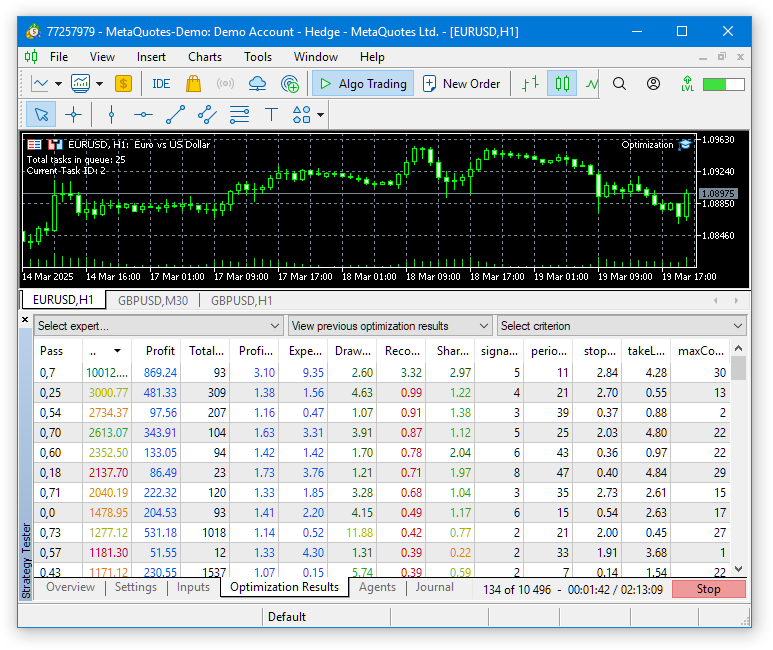Open the user account profile icon
Screen dimensions: 773x650
coord(653,84)
